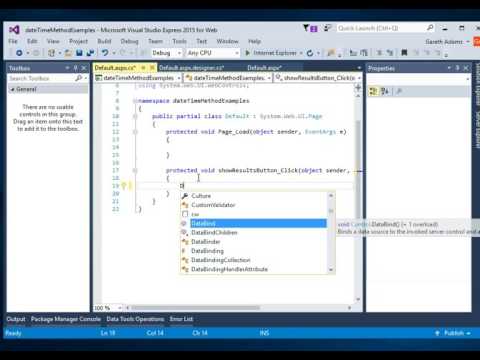Click the Open File folder icon
Screen dimensions: 480x360
[68, 53]
